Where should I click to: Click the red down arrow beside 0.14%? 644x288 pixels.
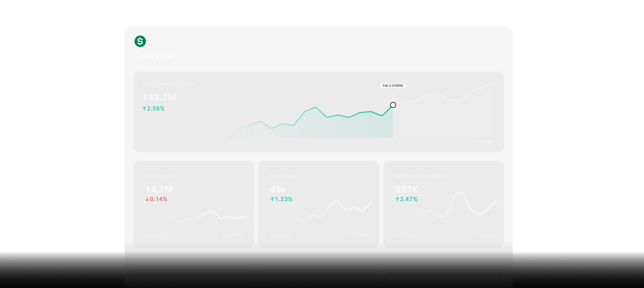click(147, 199)
